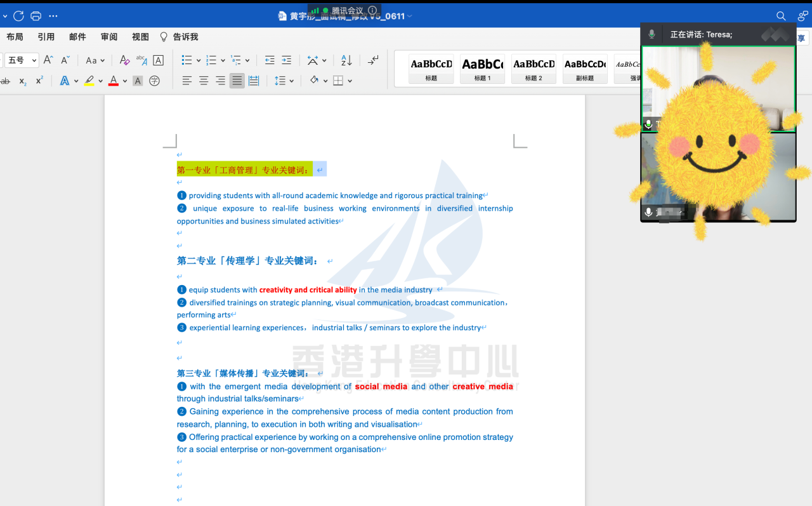Increase indent with the indent icon

point(287,60)
